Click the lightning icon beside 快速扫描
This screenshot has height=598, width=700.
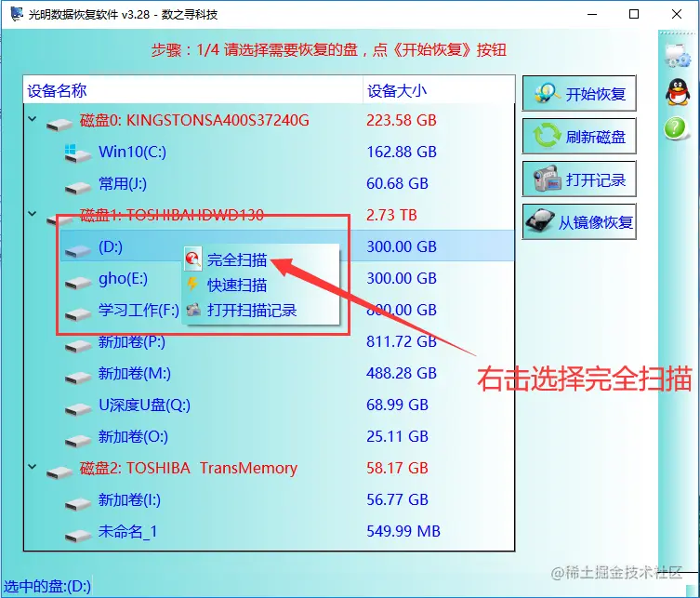pyautogui.click(x=192, y=284)
